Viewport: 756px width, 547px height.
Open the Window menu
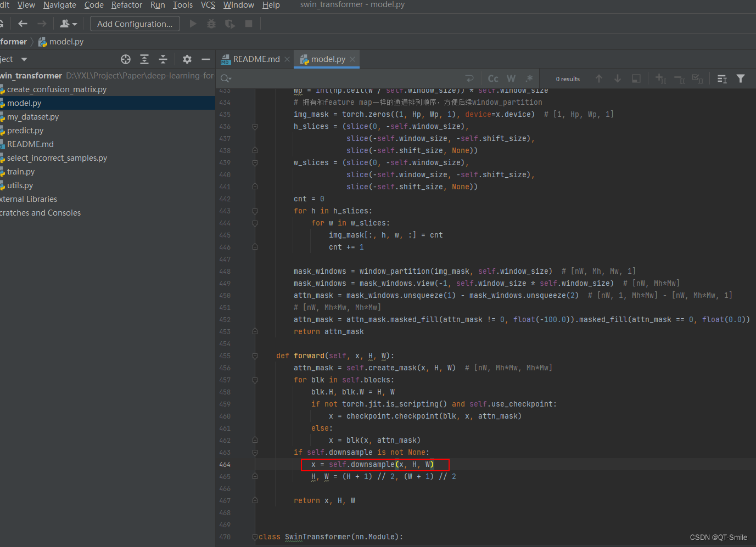(239, 5)
